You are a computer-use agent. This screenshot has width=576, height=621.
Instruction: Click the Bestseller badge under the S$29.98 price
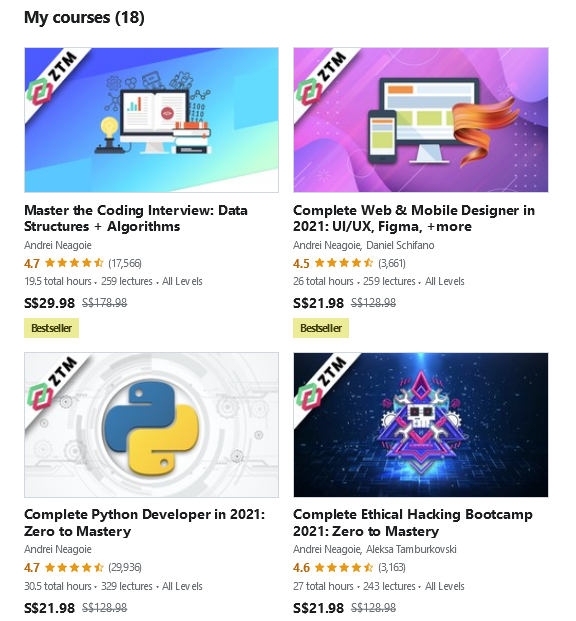click(51, 328)
